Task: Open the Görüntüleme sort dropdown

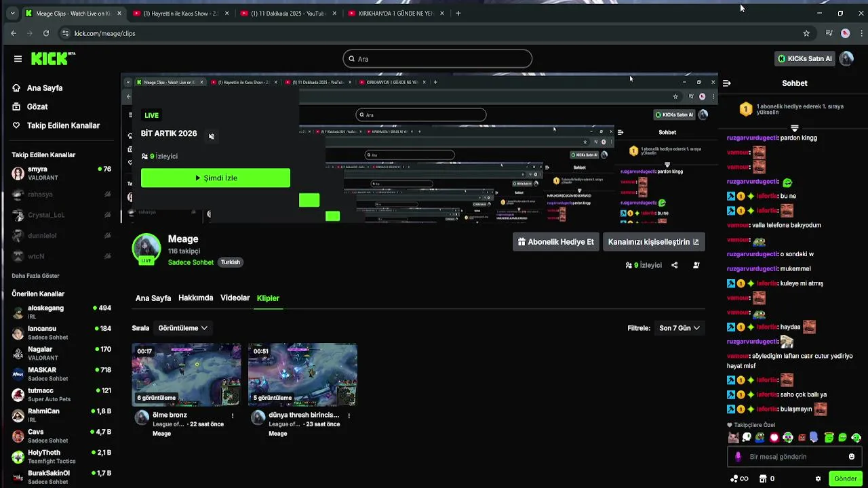Action: [x=182, y=328]
